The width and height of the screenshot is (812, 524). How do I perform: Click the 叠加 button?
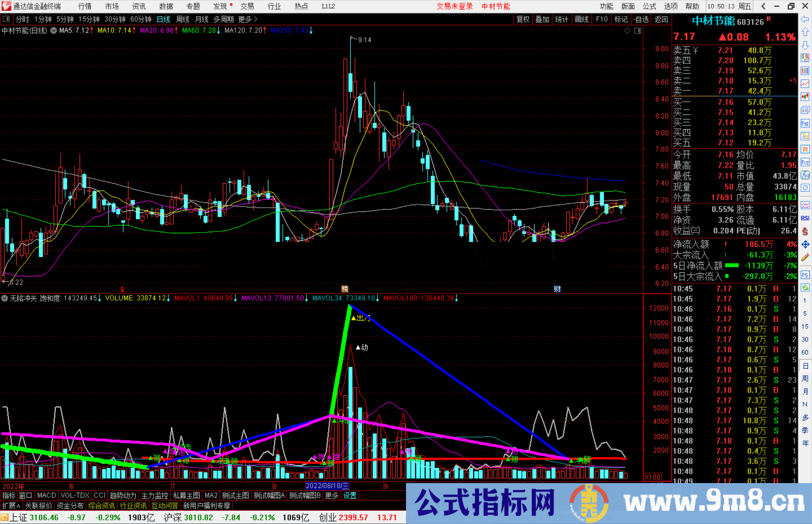(542, 19)
